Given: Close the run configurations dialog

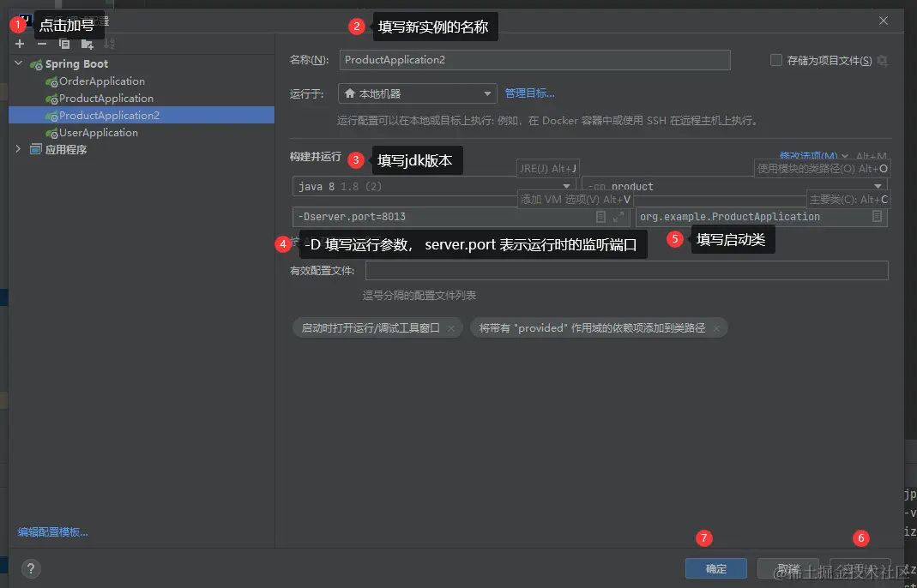Looking at the screenshot, I should coord(883,21).
